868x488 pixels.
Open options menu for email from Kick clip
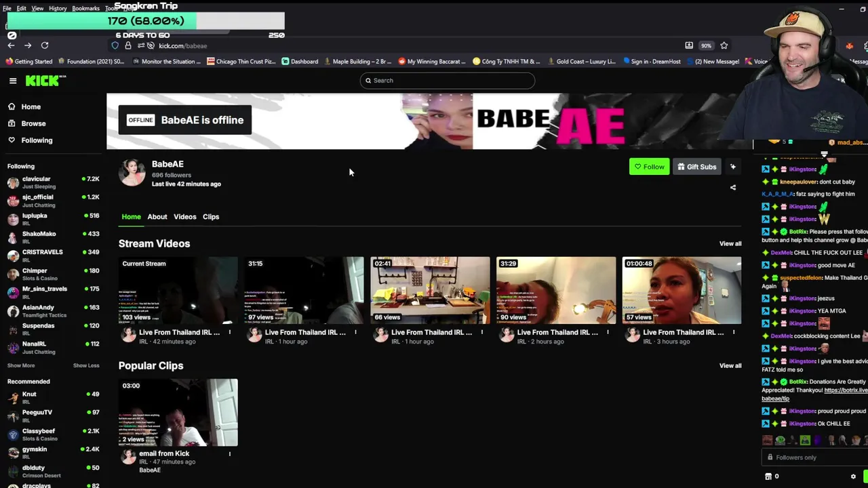coord(230,453)
